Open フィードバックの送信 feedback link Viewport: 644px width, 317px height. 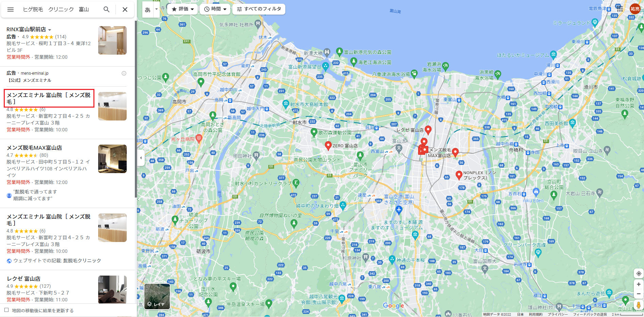[x=590, y=314]
